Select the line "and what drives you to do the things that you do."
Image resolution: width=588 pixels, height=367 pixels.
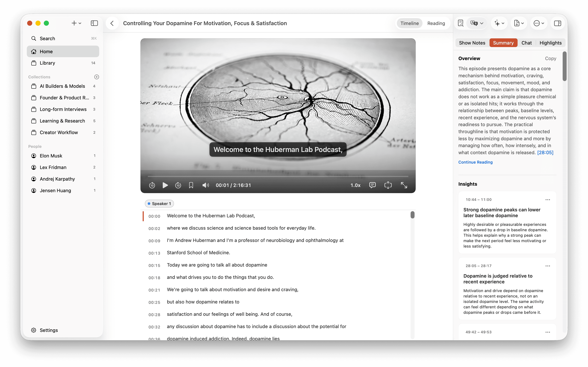coord(220,277)
